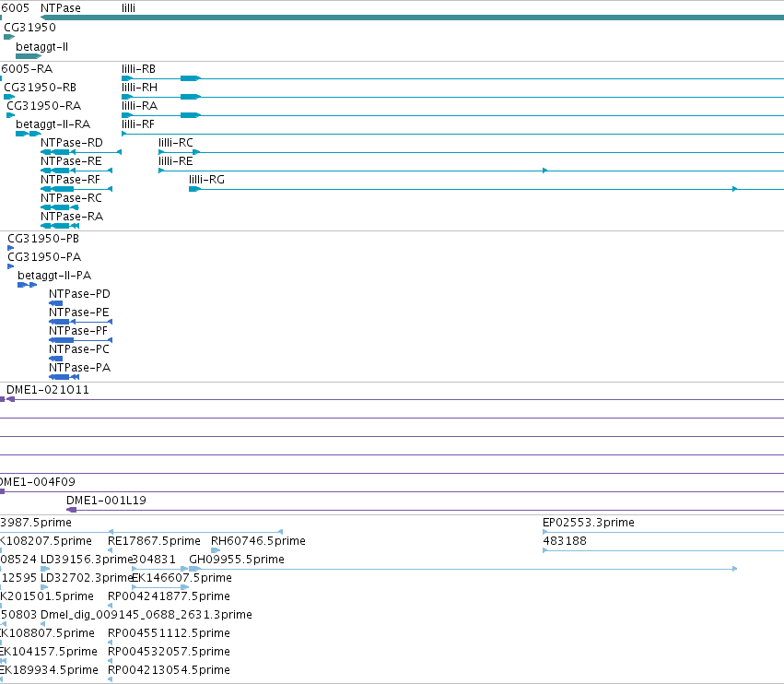
Task: Select the RP004551112.5prime EST label
Action: [x=169, y=634]
